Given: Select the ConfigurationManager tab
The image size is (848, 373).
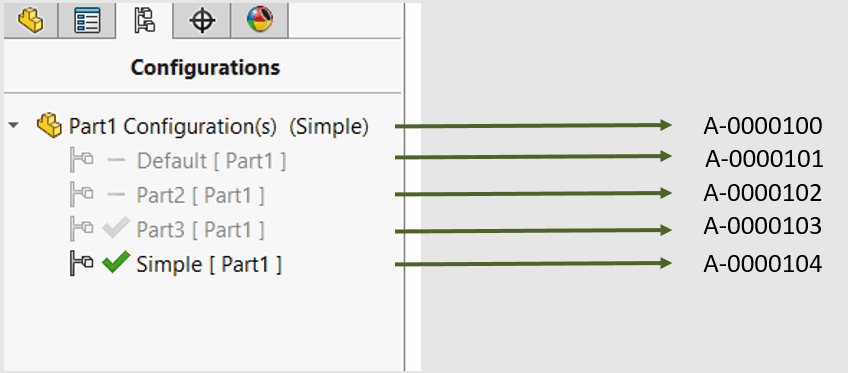Looking at the screenshot, I should (x=144, y=21).
